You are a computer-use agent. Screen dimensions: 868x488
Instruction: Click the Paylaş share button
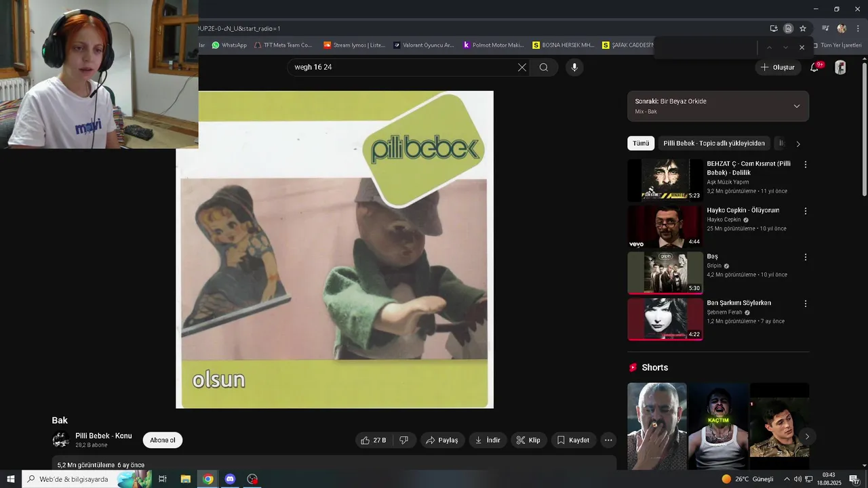pos(441,440)
